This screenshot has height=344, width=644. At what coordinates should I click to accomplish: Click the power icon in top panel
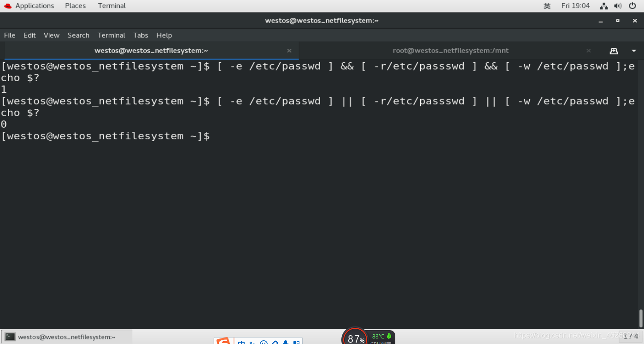(632, 6)
